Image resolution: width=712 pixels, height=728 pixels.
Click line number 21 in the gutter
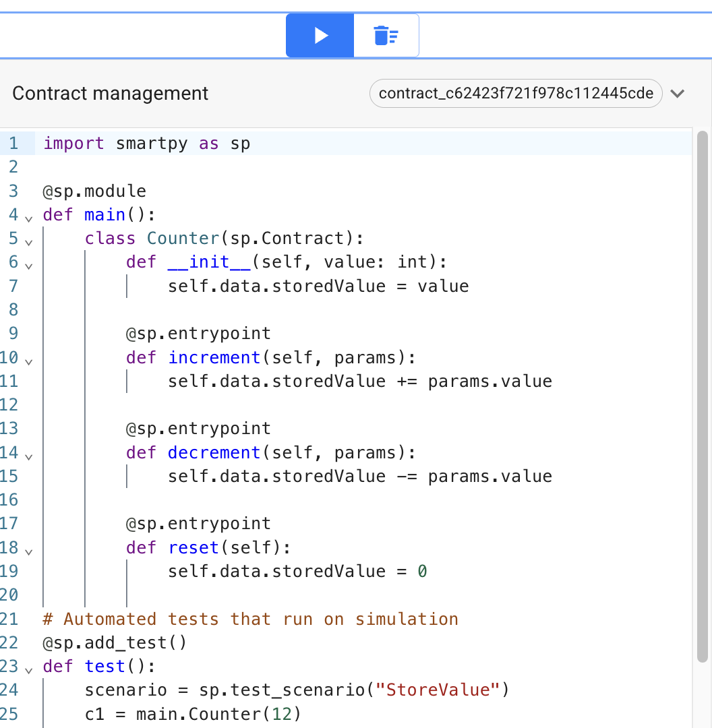coord(9,619)
